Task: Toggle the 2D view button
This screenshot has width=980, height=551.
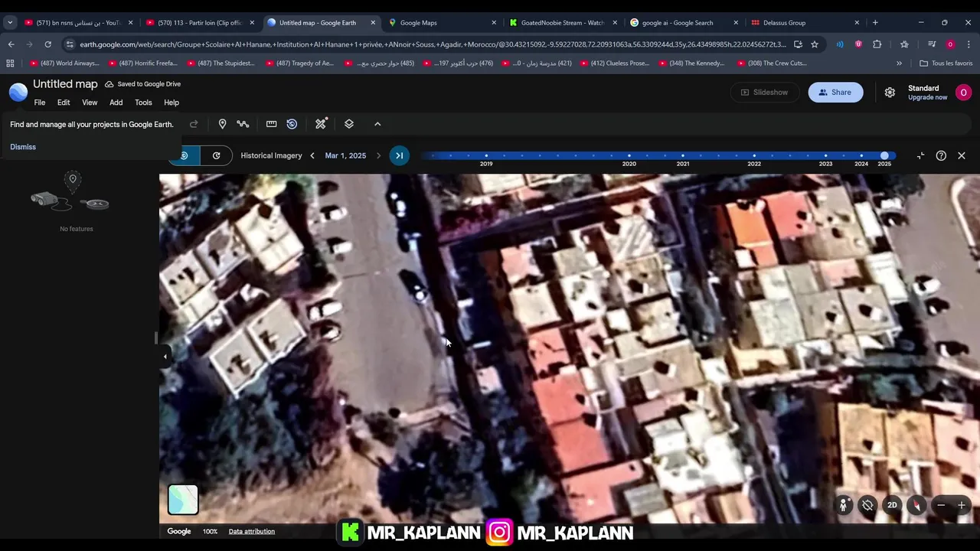Action: click(892, 505)
